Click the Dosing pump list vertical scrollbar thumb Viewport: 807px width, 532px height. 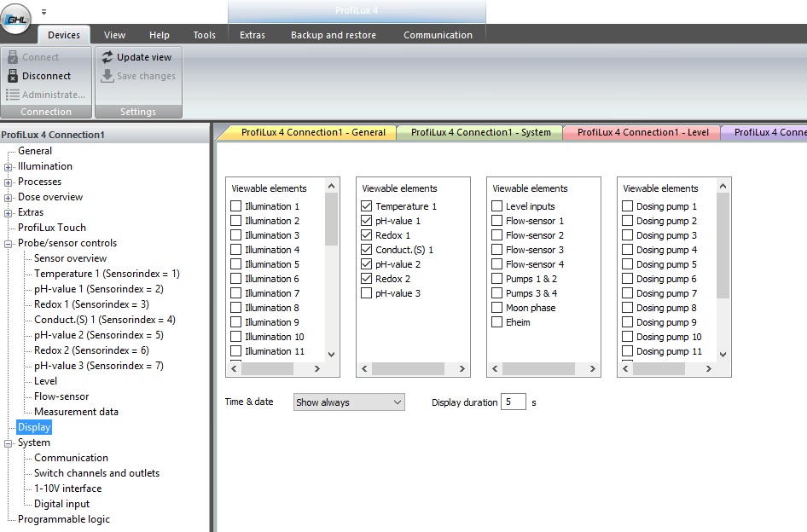723,246
